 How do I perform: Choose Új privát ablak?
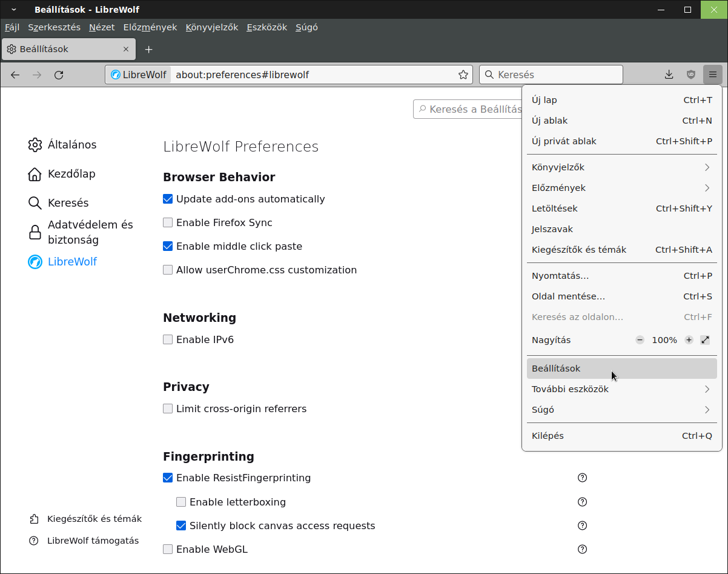point(622,141)
